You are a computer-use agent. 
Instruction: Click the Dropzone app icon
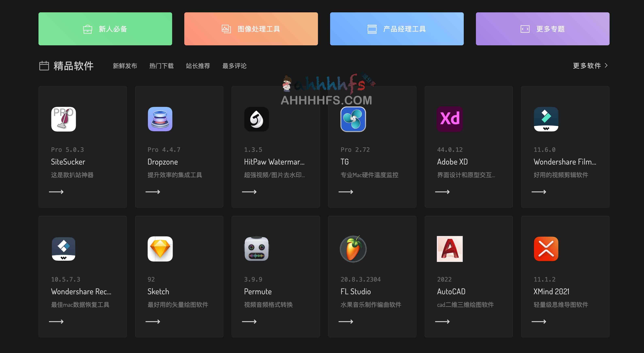click(x=160, y=119)
